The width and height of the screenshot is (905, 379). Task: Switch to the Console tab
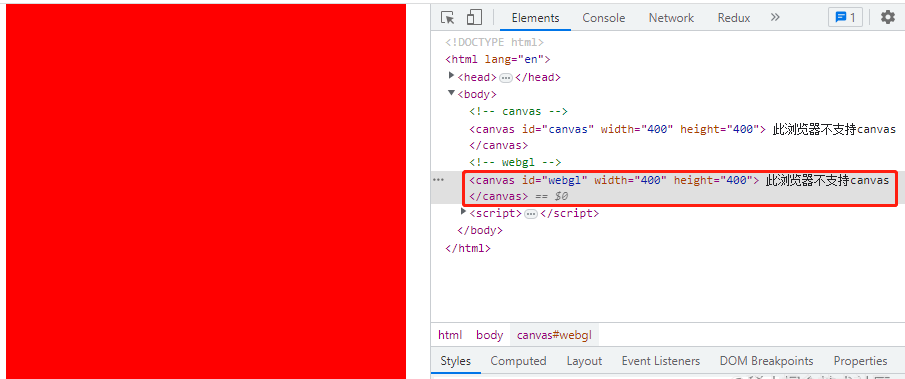pos(604,18)
